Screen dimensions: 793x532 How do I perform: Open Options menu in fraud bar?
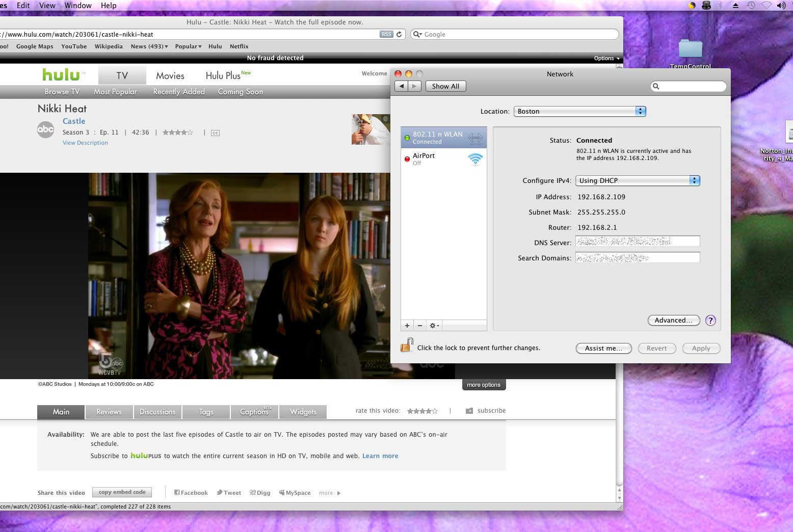[x=606, y=58]
